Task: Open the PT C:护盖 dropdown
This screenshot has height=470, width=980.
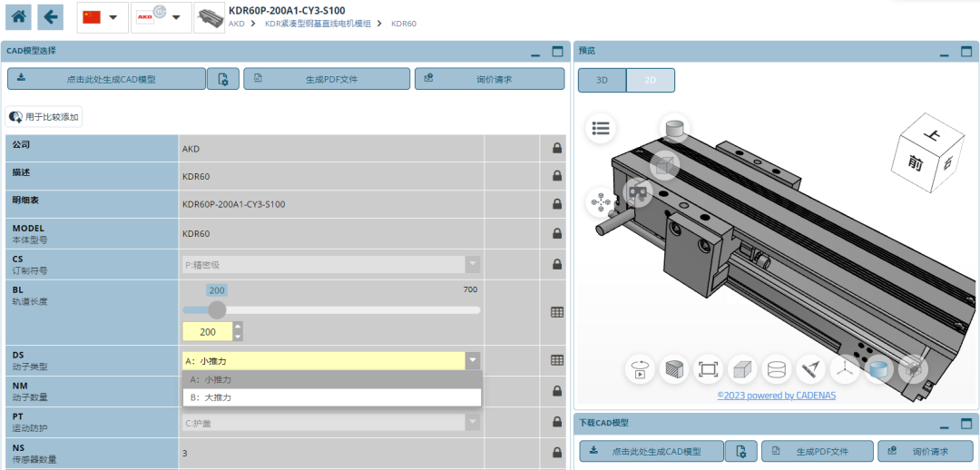Action: point(331,423)
